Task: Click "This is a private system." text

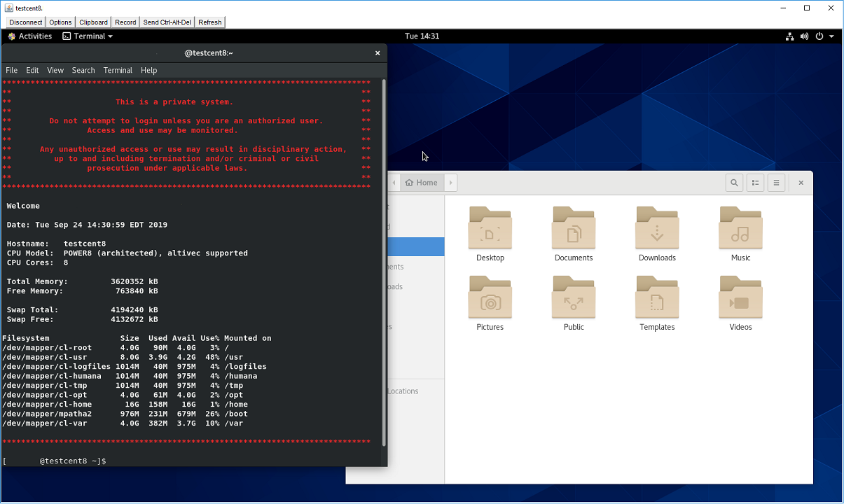Action: pyautogui.click(x=174, y=102)
